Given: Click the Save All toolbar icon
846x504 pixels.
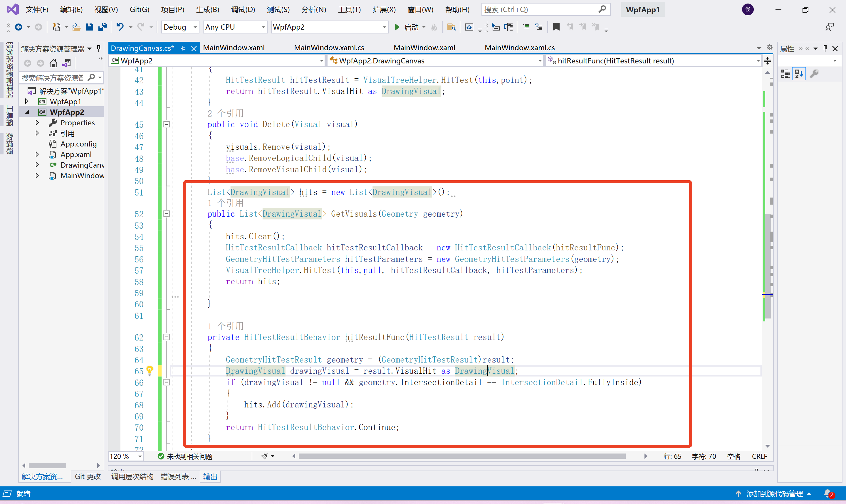Looking at the screenshot, I should (102, 27).
